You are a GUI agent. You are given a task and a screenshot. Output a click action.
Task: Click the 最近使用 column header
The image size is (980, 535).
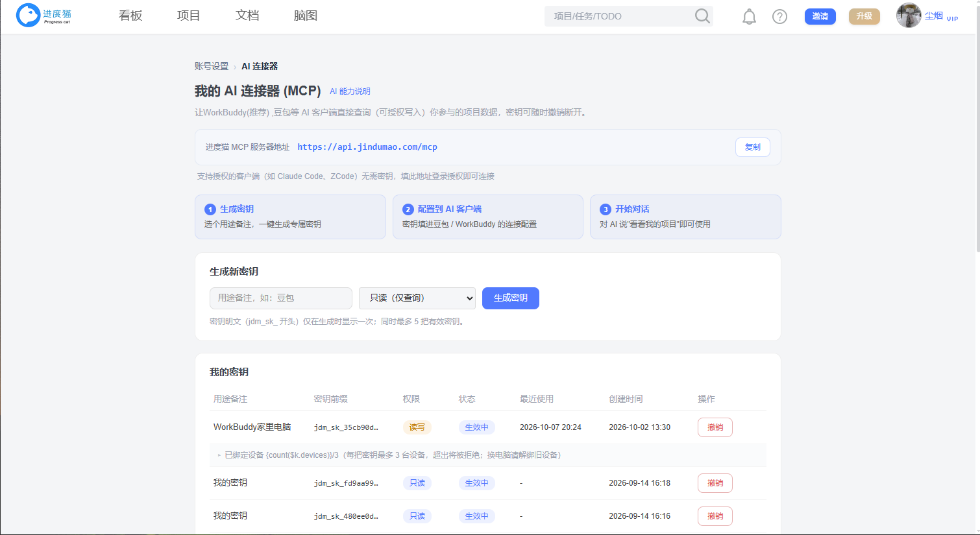[x=537, y=399]
